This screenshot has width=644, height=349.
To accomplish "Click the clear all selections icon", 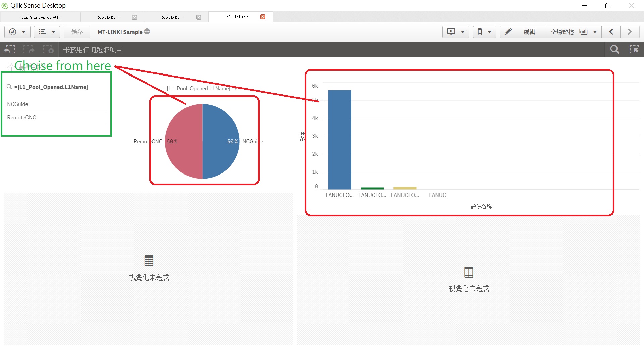I will (x=48, y=50).
